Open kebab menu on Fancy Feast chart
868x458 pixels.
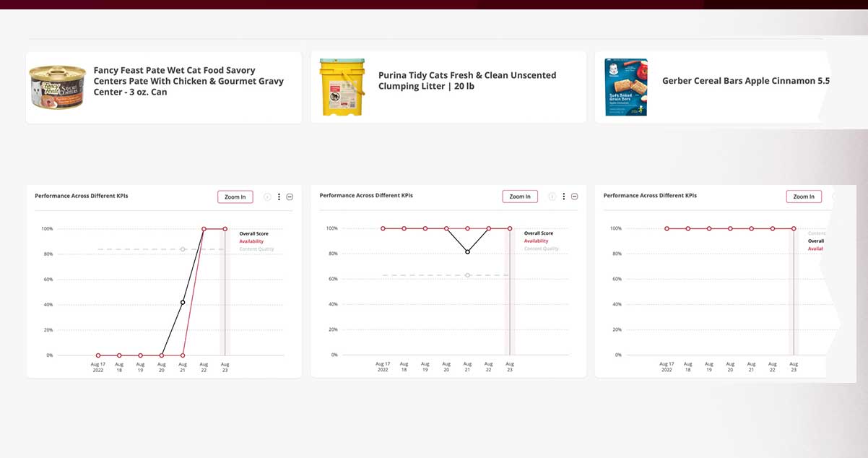click(279, 196)
